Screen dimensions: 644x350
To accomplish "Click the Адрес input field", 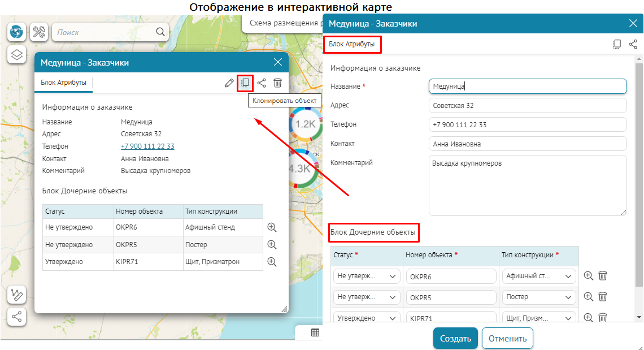I will (527, 106).
